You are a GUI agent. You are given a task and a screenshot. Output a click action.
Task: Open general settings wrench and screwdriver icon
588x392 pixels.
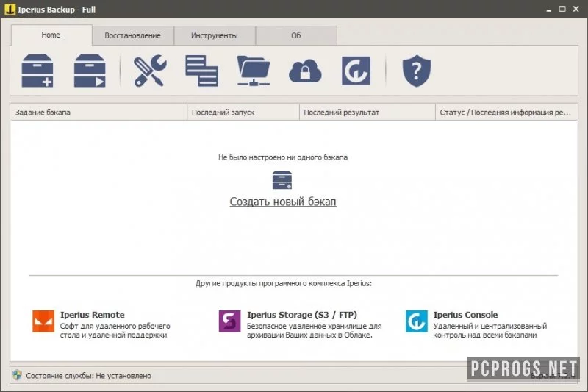click(x=150, y=71)
